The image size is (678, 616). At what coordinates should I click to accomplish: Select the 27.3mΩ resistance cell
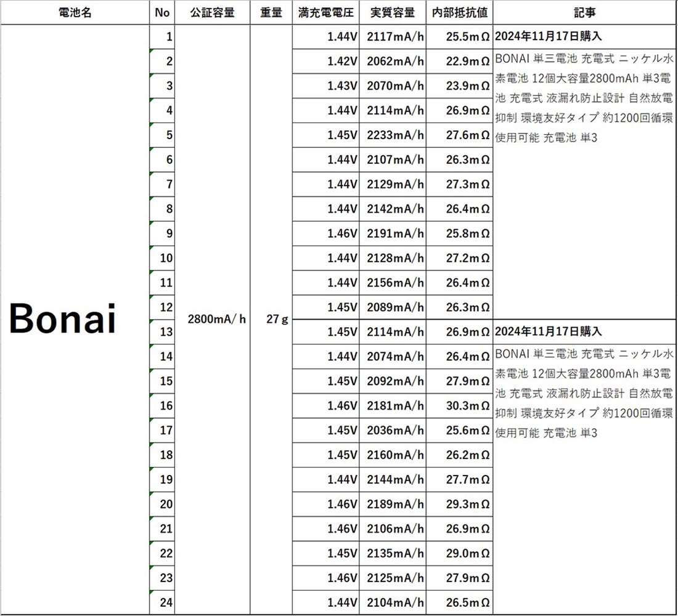coord(460,185)
